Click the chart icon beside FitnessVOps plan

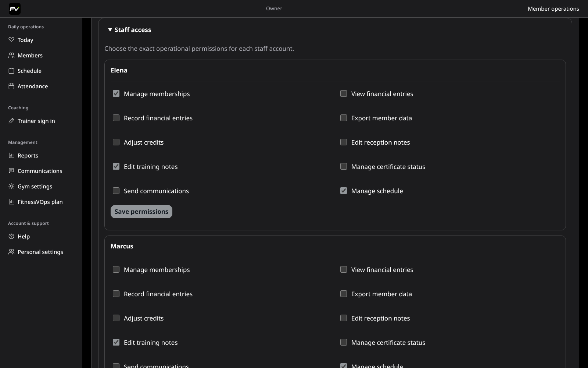click(x=11, y=202)
